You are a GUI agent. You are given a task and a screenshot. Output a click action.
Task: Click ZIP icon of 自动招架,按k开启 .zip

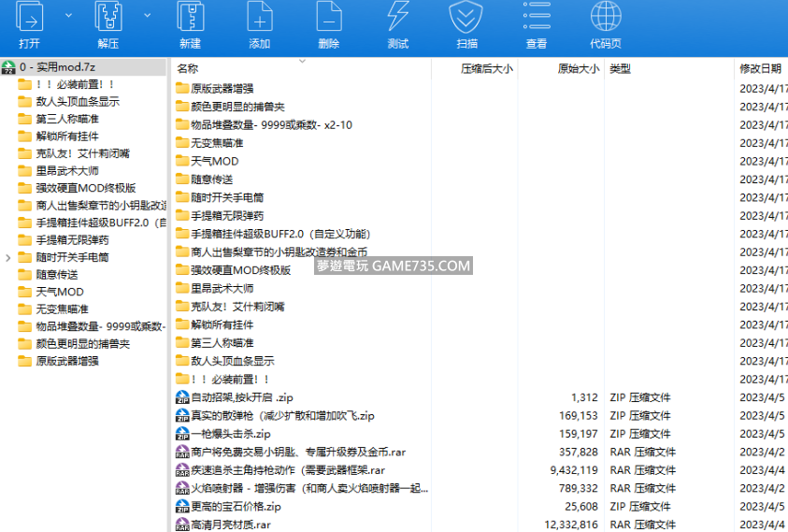[182, 397]
